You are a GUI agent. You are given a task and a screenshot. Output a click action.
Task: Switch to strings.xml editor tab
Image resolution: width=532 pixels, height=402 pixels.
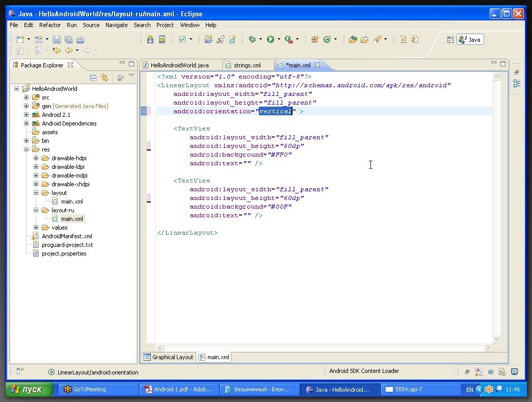pyautogui.click(x=247, y=65)
